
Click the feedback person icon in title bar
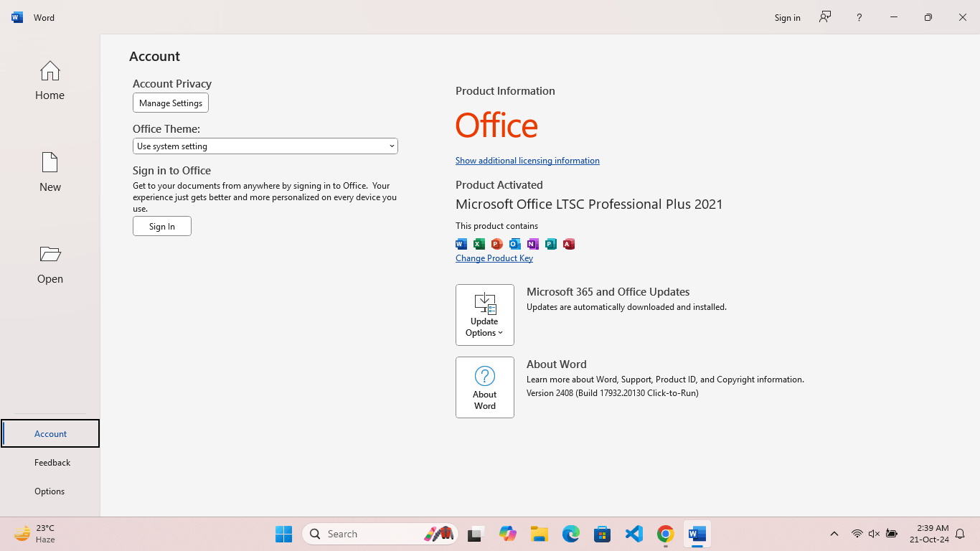(825, 17)
